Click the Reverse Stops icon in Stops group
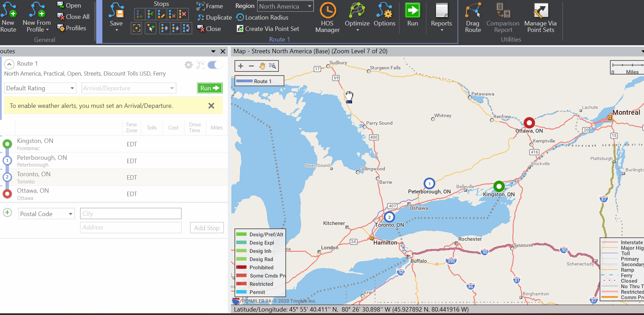644x315 pixels. 186,28
